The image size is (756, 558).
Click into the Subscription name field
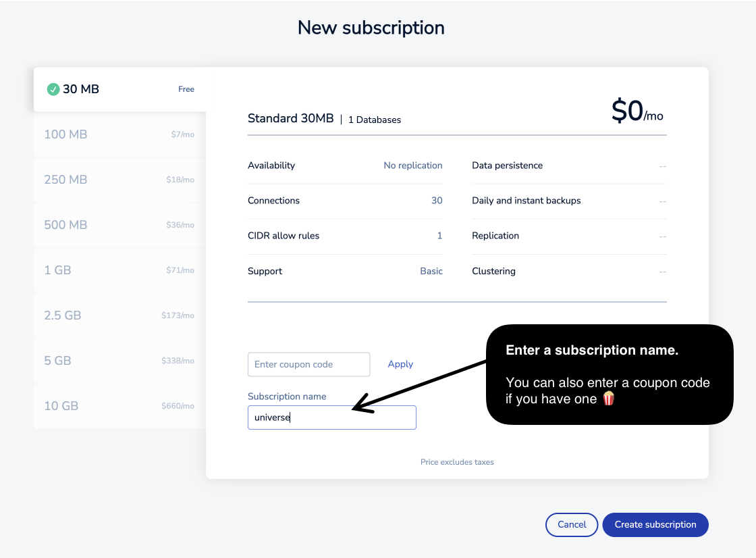(331, 417)
